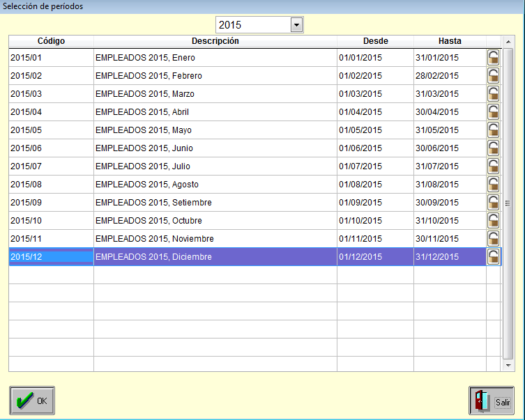This screenshot has width=525, height=420.
Task: Select period code 2015/06
Action: [x=51, y=148]
